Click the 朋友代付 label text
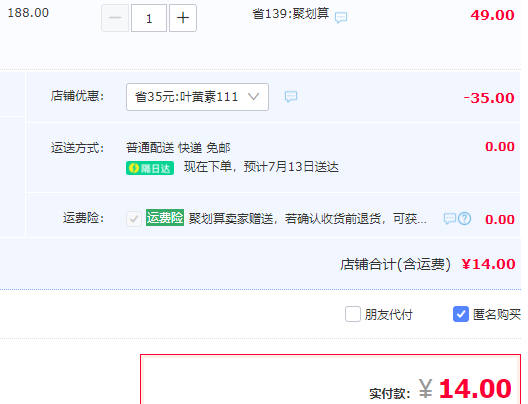 [x=389, y=315]
